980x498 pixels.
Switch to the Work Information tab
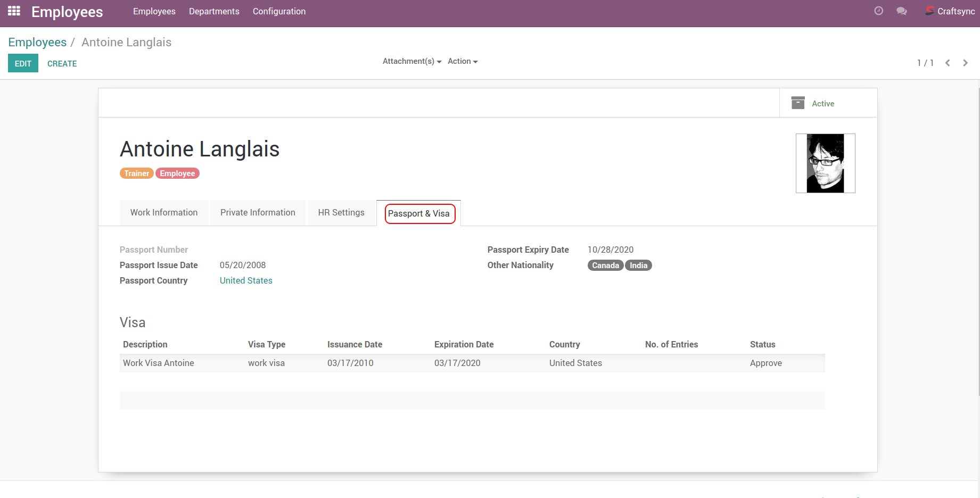coord(164,213)
